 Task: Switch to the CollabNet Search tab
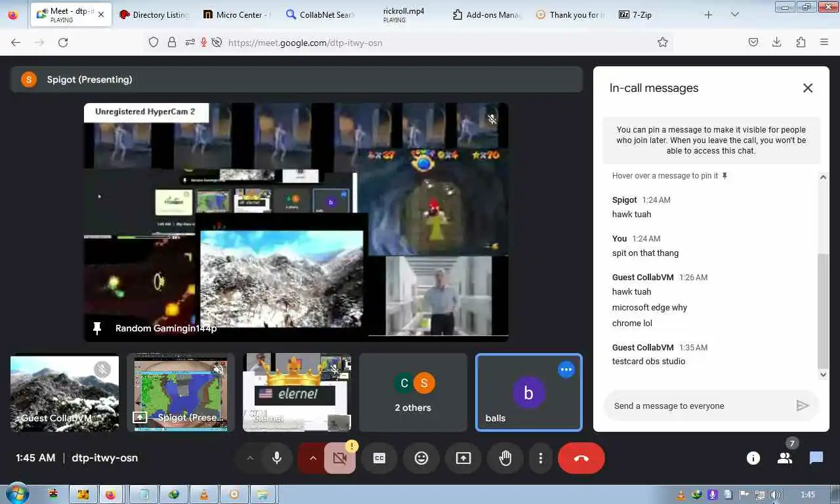[x=320, y=14]
